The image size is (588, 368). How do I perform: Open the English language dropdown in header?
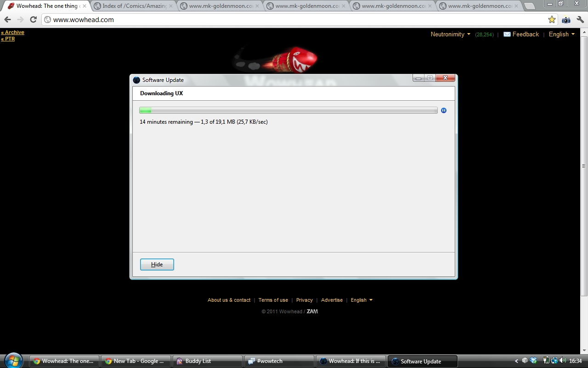pyautogui.click(x=562, y=34)
